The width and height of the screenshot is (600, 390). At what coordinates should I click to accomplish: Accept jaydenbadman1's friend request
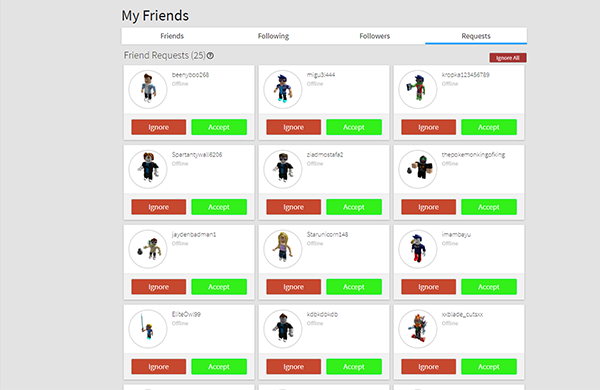219,287
